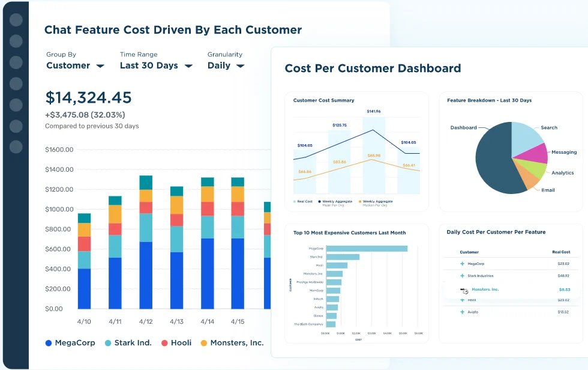Viewport: 588px width, 370px height.
Task: Select the second circle icon in the left sidebar
Action: pos(16,41)
